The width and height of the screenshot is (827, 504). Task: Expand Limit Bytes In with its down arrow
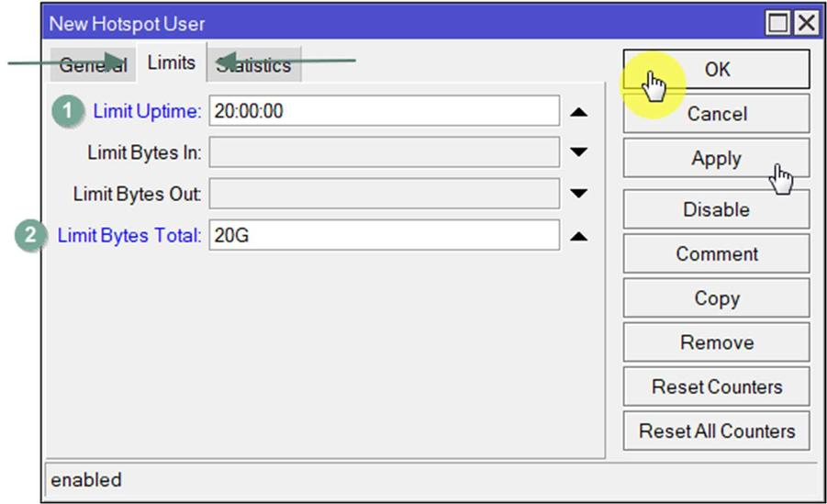pos(578,152)
